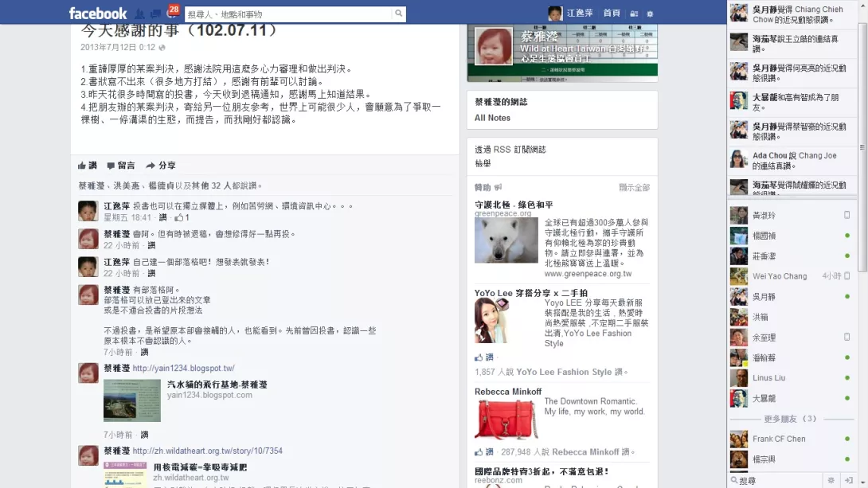Open the friend requests icon
Viewport: 868px width, 488px height.
coord(140,14)
